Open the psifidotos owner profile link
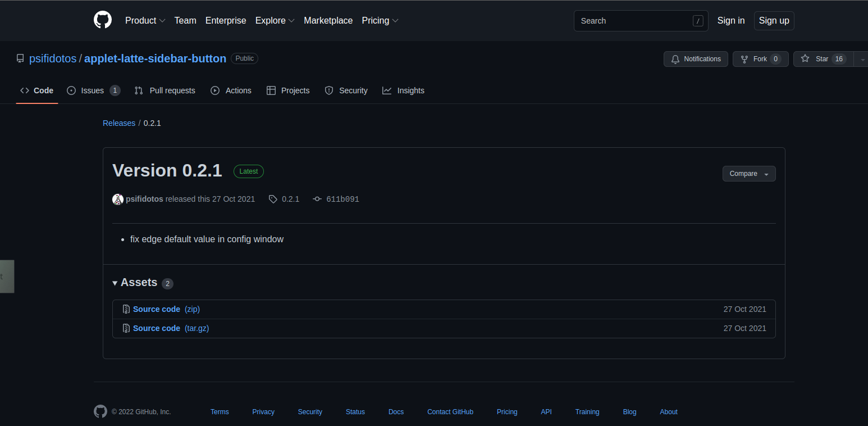This screenshot has height=426, width=868. click(53, 58)
